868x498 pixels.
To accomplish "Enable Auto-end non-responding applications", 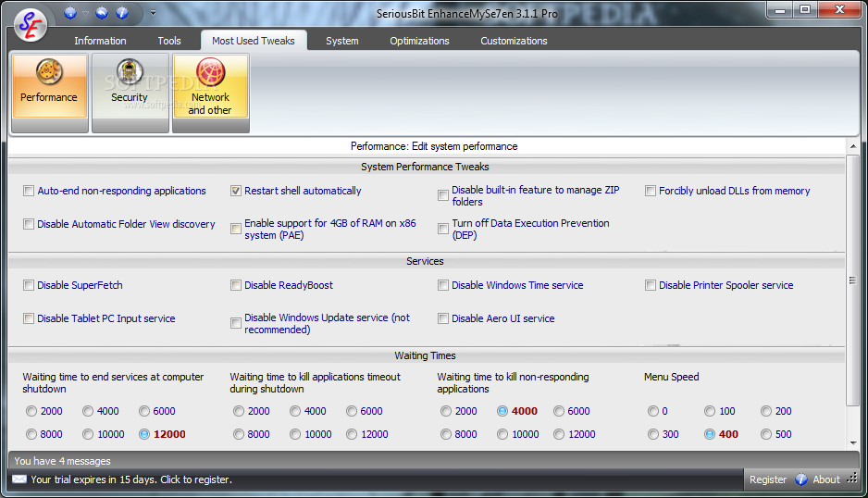I will pyautogui.click(x=29, y=191).
